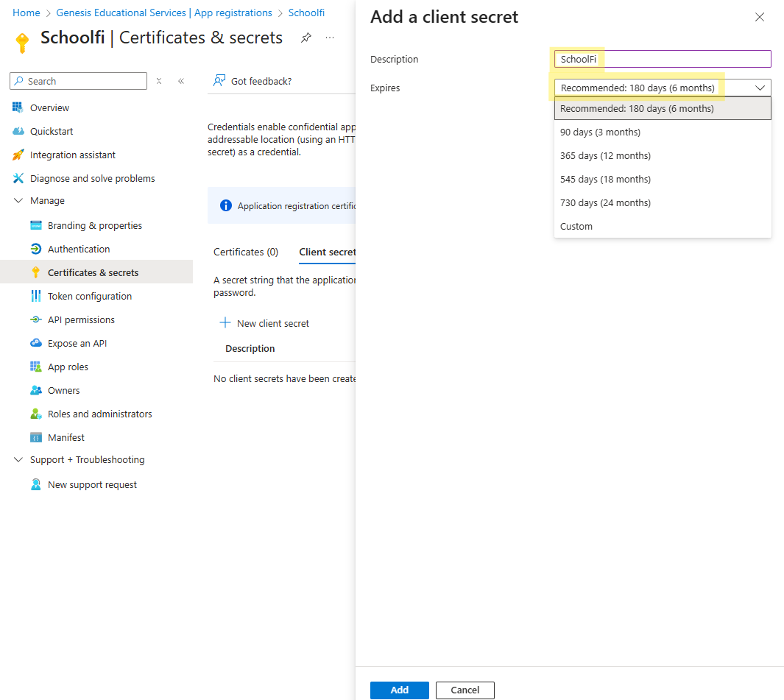The image size is (784, 700).
Task: Select 730 days (24 months) expiry option
Action: [x=663, y=202]
